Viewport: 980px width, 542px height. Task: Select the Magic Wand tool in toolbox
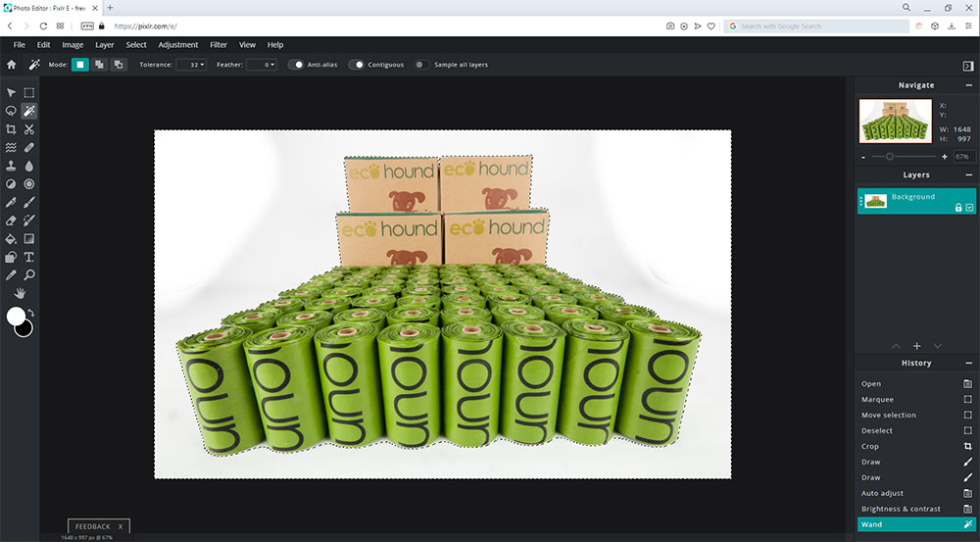[x=28, y=111]
